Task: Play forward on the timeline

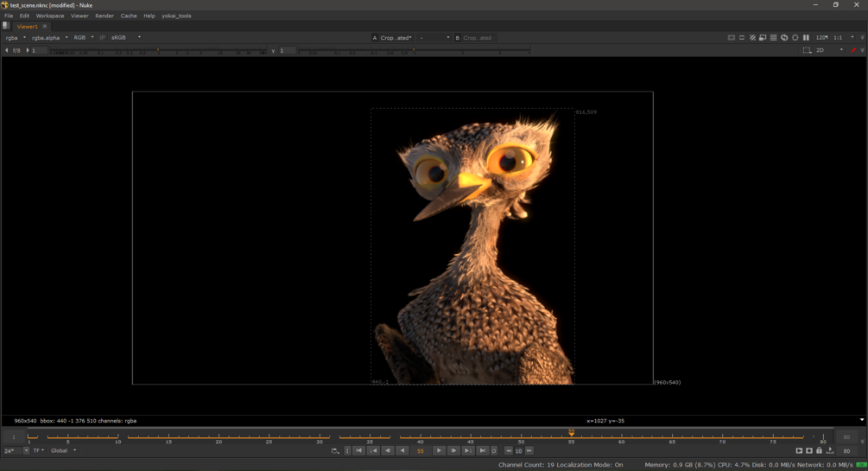Action: pos(439,450)
